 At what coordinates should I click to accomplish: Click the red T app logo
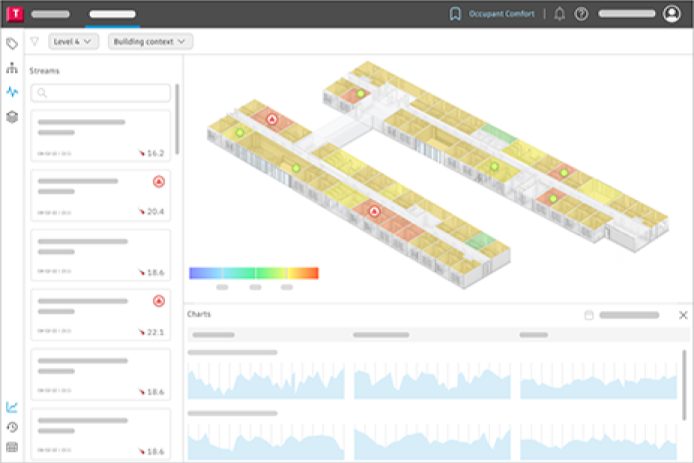click(x=13, y=14)
